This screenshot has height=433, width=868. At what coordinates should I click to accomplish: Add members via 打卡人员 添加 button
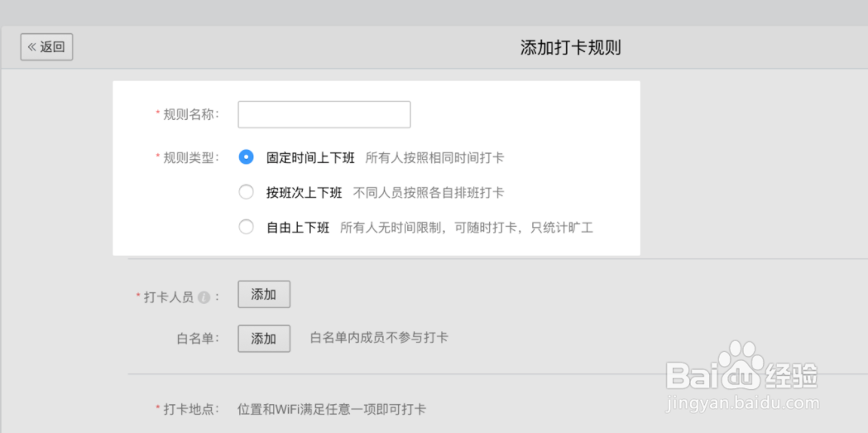(264, 295)
